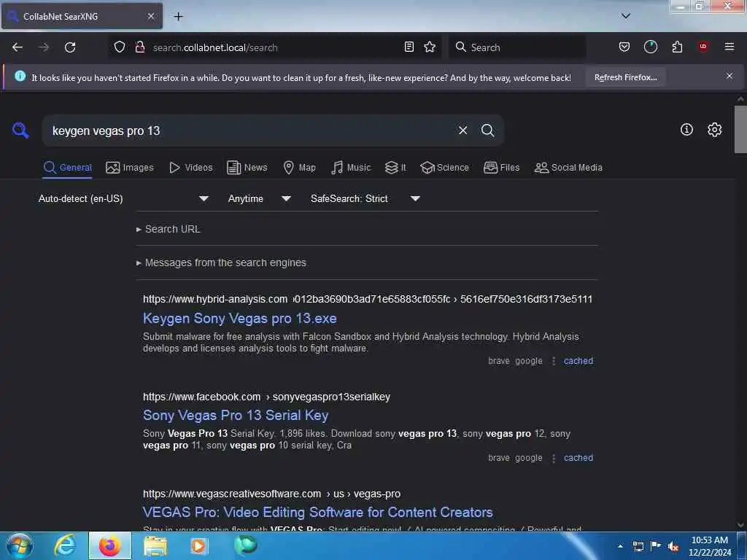Image resolution: width=747 pixels, height=560 pixels.
Task: Open the Action Center flag tray icon
Action: click(x=656, y=545)
